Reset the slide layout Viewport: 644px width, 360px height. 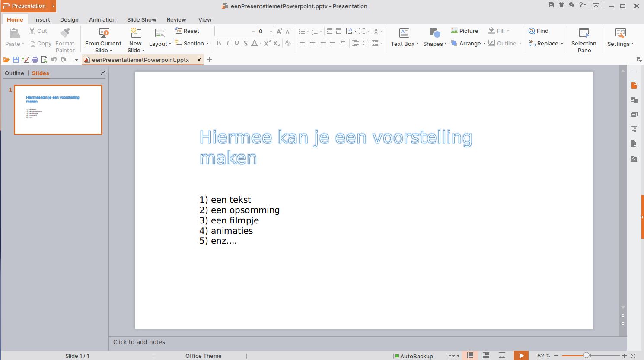click(x=187, y=31)
